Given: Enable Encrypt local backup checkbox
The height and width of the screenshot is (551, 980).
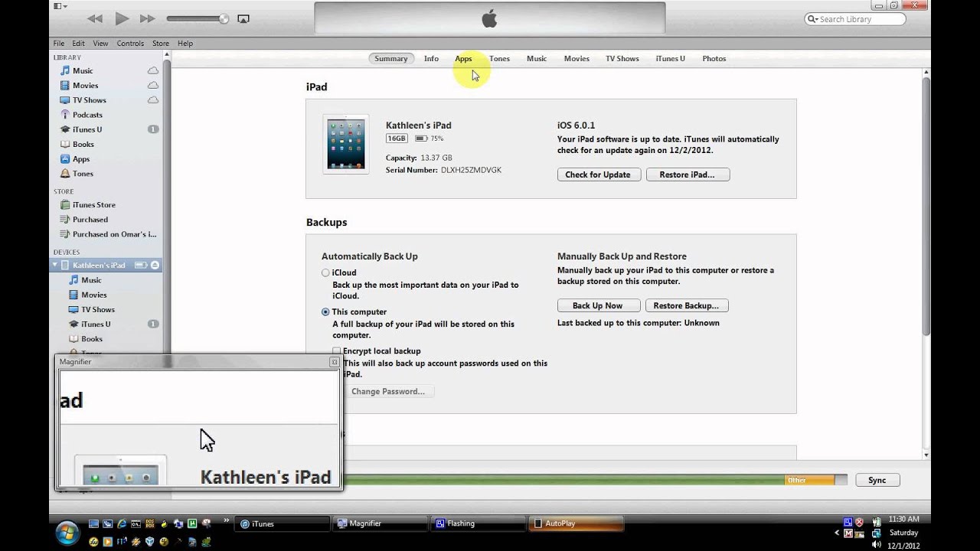Looking at the screenshot, I should (x=336, y=351).
